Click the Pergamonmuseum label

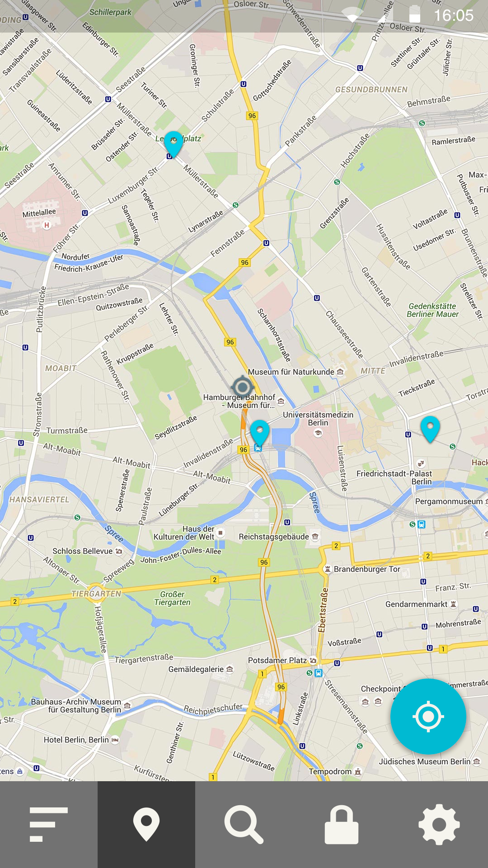coord(449,501)
